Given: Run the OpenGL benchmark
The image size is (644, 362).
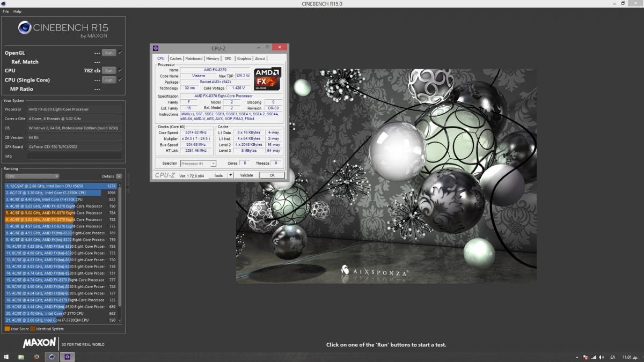Looking at the screenshot, I should click(109, 53).
